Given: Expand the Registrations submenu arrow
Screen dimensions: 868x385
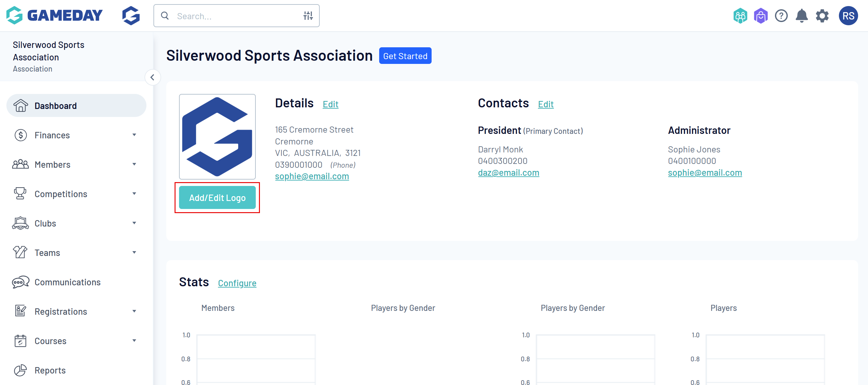Looking at the screenshot, I should click(134, 311).
